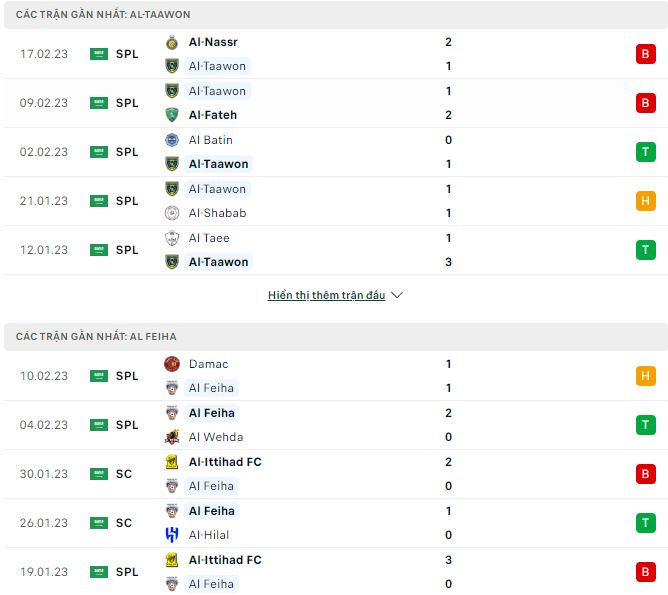Click the Al Batin club crest icon
668x595 pixels.
click(172, 140)
